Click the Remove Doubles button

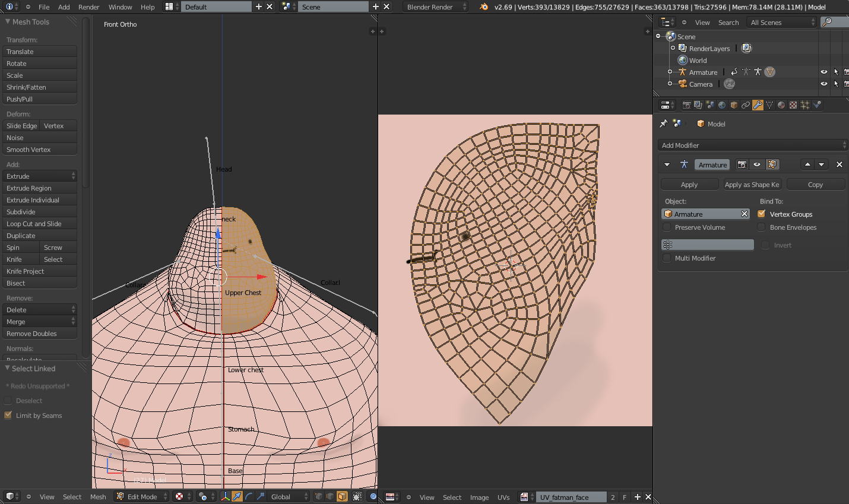point(39,333)
